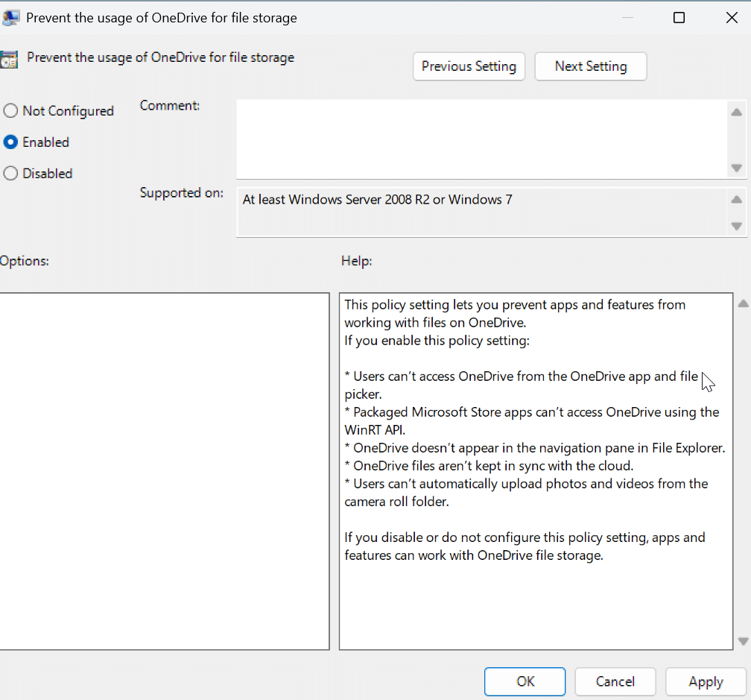This screenshot has width=751, height=700.
Task: Go to Previous Setting
Action: pyautogui.click(x=469, y=66)
